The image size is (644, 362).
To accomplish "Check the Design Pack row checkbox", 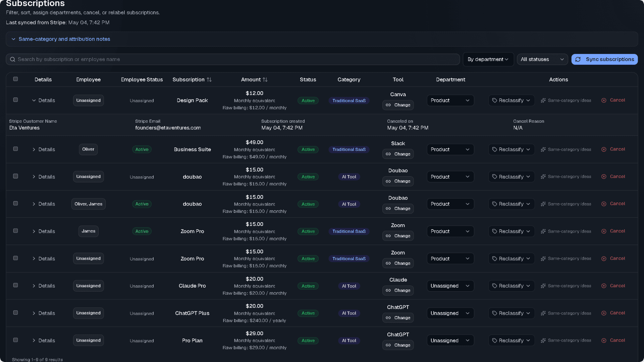I will 15,100.
